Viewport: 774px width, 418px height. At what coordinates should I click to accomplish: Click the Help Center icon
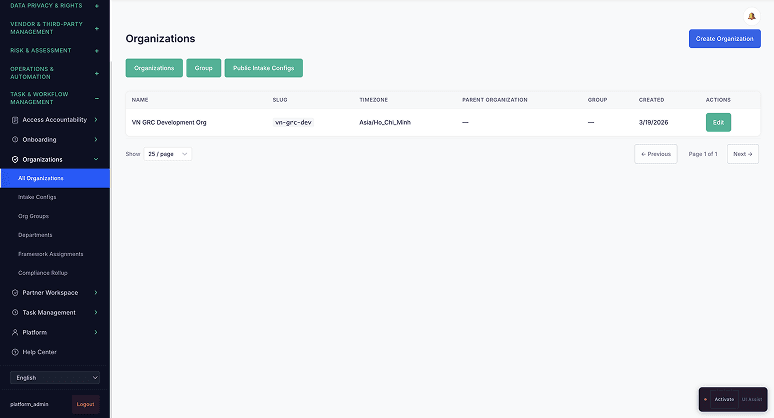(x=15, y=352)
